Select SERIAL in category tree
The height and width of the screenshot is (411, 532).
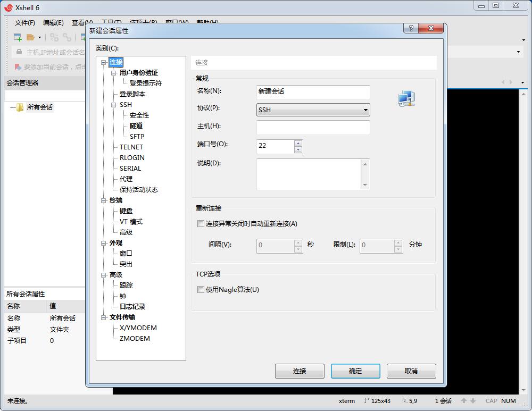pyautogui.click(x=130, y=169)
